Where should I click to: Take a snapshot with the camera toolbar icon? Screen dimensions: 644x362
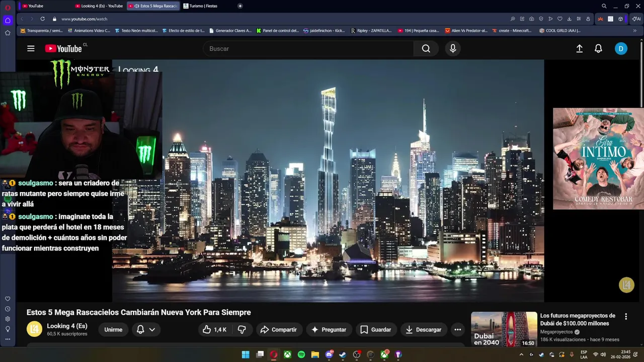pyautogui.click(x=531, y=19)
